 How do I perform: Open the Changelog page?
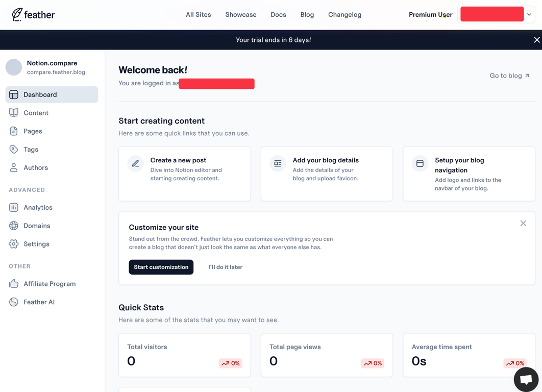[x=344, y=14]
